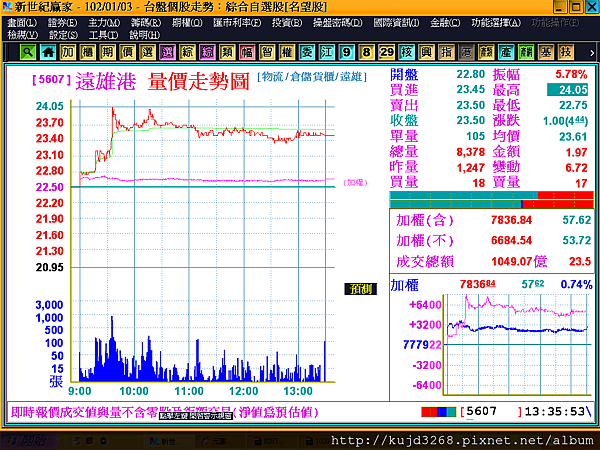600x450 pixels.
Task: Select the magenta 綜 toolbar icon
Action: [207, 52]
